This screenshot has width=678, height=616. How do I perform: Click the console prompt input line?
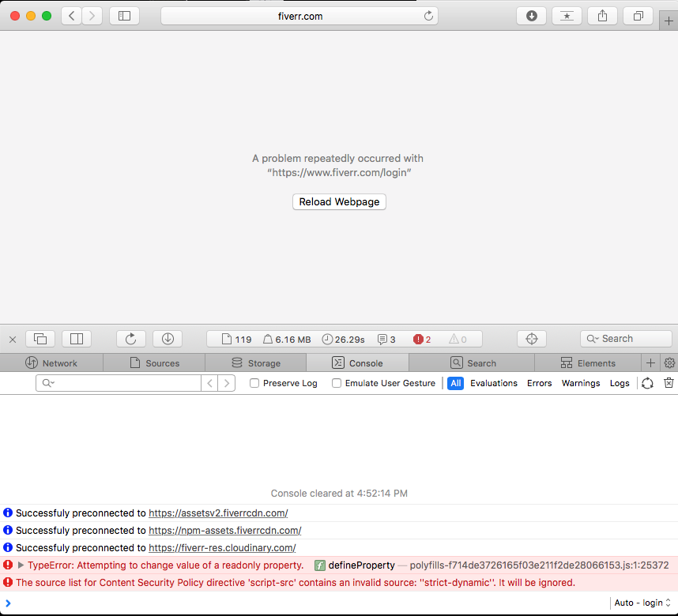(x=303, y=603)
